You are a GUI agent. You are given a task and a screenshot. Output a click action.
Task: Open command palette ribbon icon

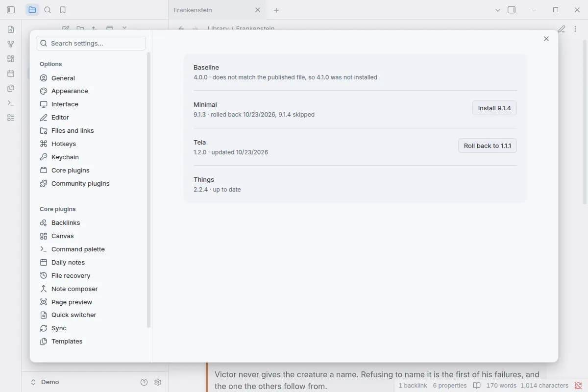(x=11, y=103)
